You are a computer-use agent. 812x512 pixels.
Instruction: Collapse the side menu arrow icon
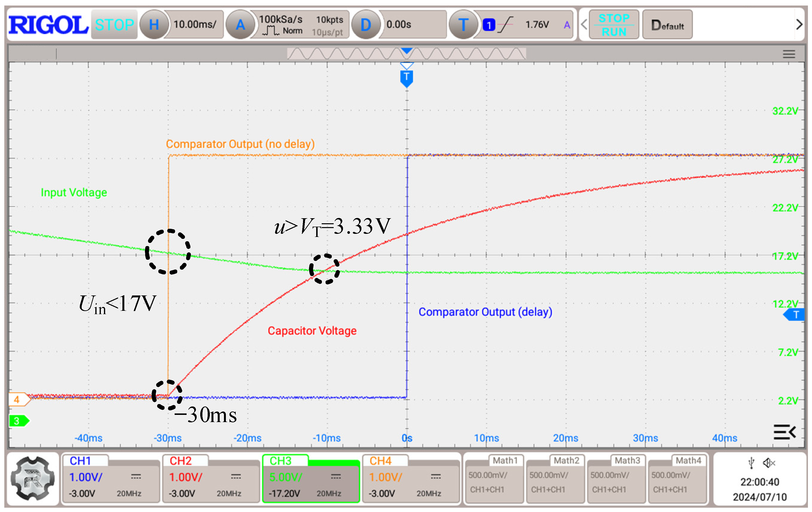coord(784,432)
